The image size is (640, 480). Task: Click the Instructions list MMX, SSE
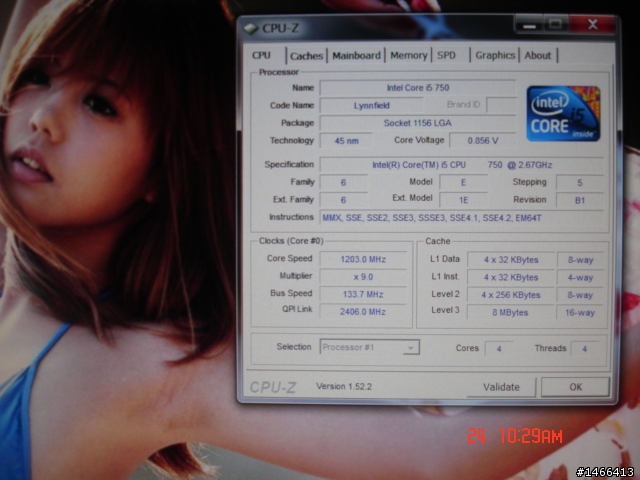tap(462, 218)
